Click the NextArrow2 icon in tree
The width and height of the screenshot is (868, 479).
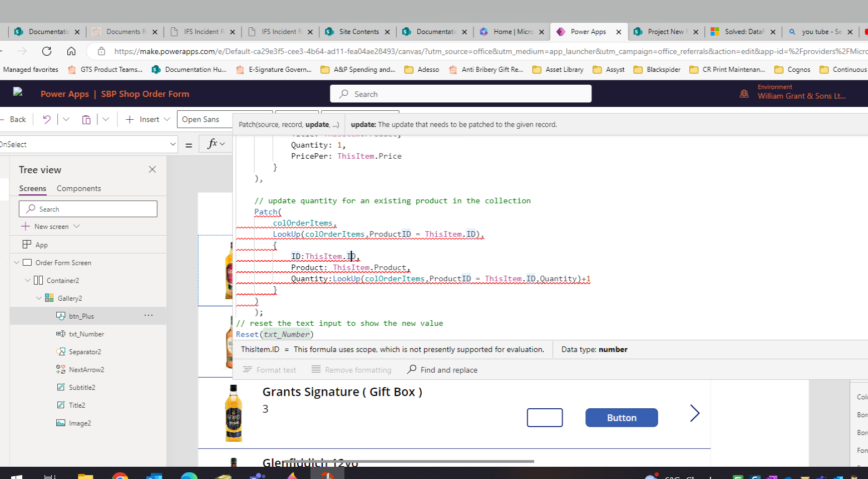61,369
